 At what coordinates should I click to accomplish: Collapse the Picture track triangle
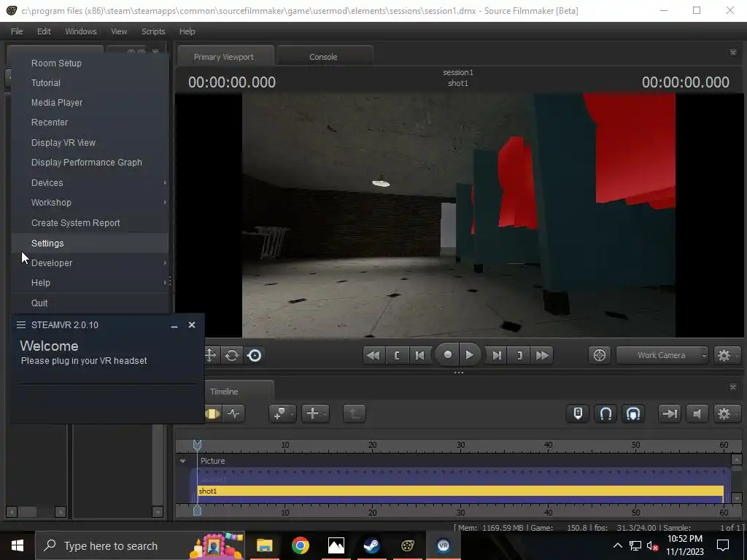point(182,461)
